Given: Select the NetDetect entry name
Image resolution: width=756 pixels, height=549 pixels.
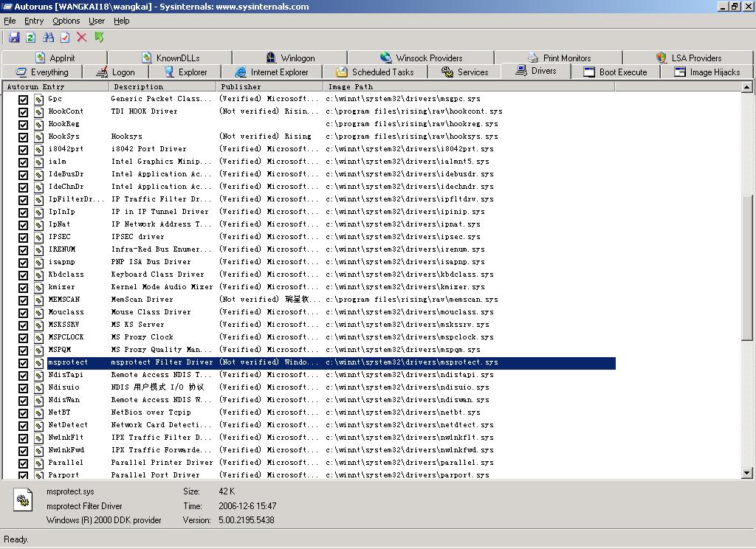Looking at the screenshot, I should (x=68, y=424).
